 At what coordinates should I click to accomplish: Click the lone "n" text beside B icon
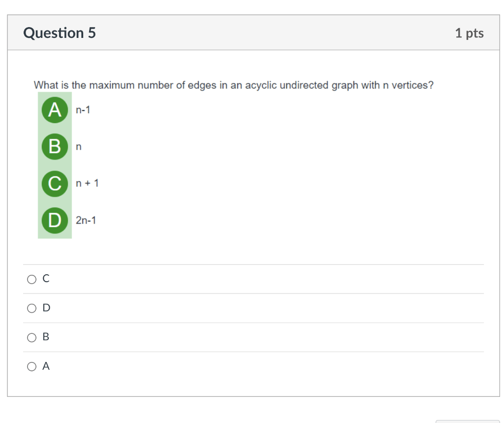78,147
